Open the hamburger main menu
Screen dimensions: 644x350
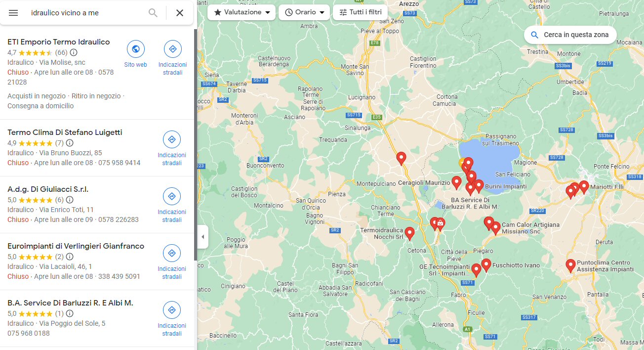13,13
